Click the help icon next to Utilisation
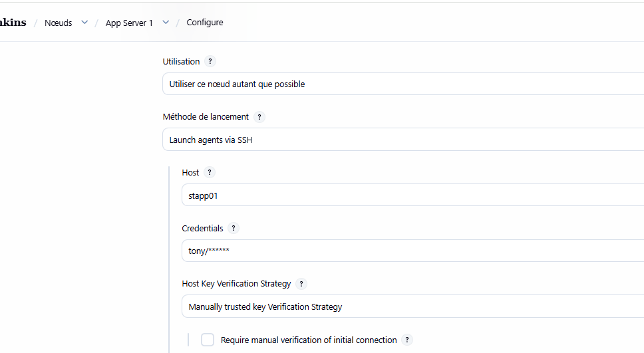The height and width of the screenshot is (353, 644). [210, 61]
